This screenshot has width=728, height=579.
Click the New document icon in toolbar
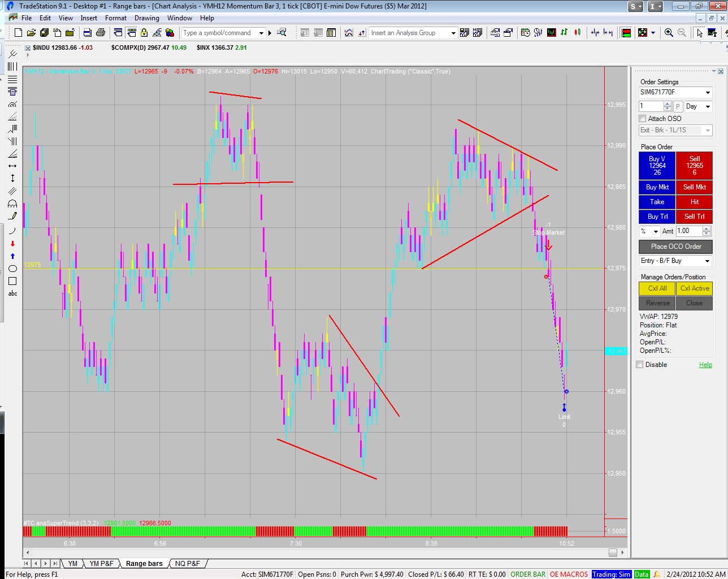(x=18, y=33)
